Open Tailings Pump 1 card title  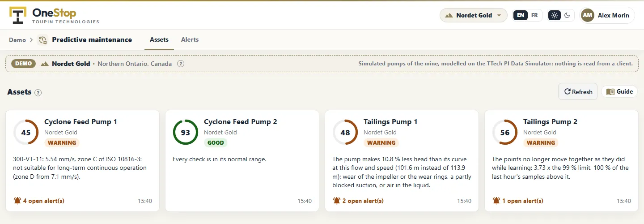tap(390, 122)
